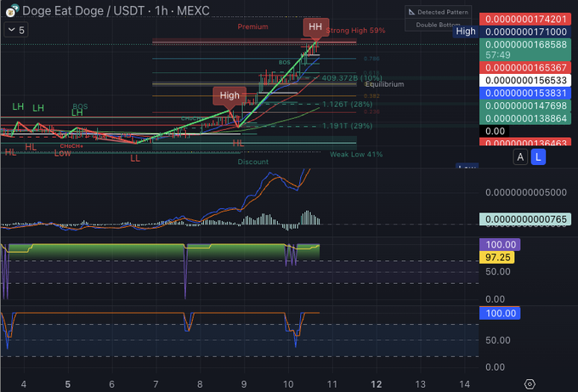The width and height of the screenshot is (578, 392).
Task: Click the Detected Pattern triangle icon
Action: 411,12
